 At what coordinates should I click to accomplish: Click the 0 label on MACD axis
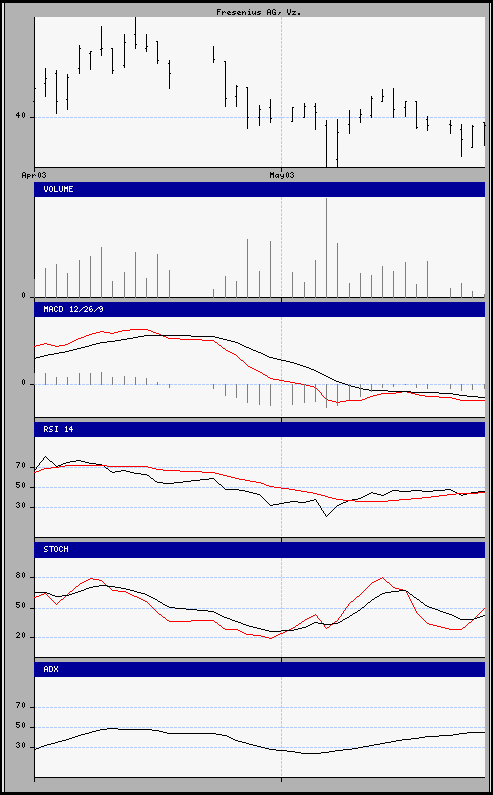(x=23, y=383)
